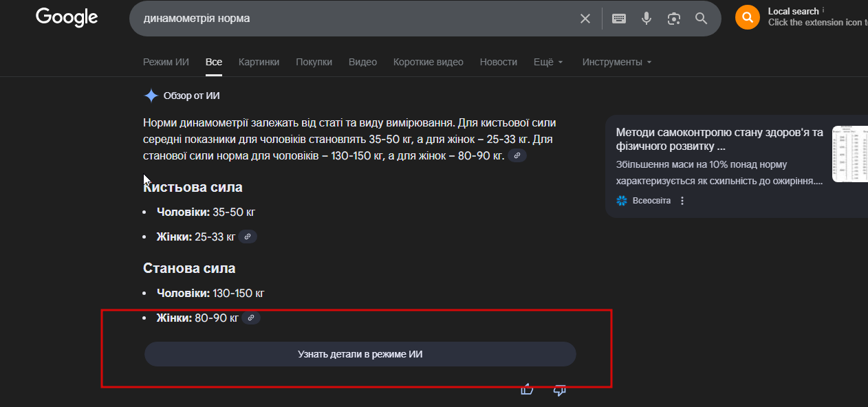
Task: Click the orange Local search extension icon
Action: click(747, 17)
